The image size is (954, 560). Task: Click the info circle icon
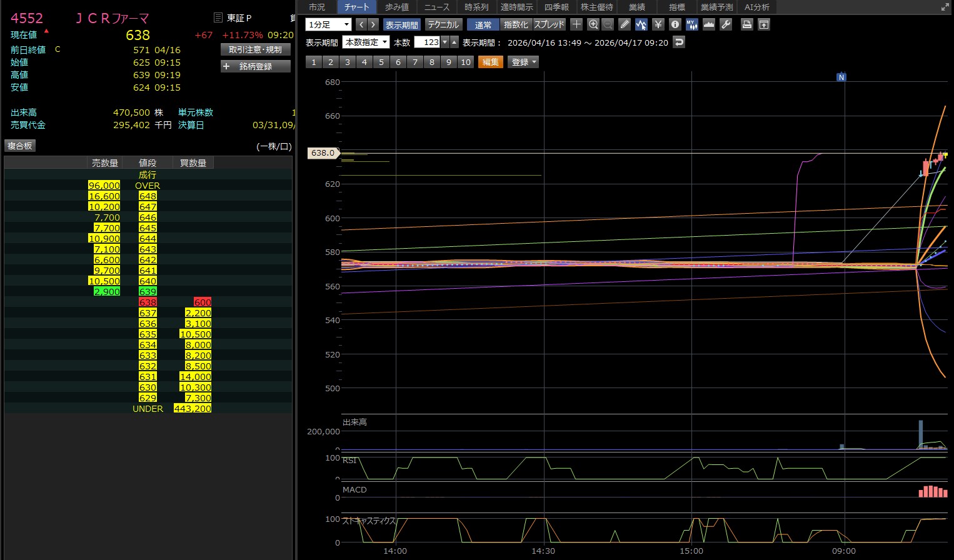675,24
